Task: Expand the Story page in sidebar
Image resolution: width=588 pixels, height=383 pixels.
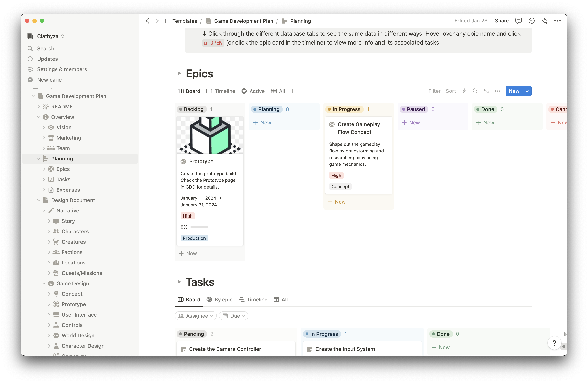Action: point(49,221)
